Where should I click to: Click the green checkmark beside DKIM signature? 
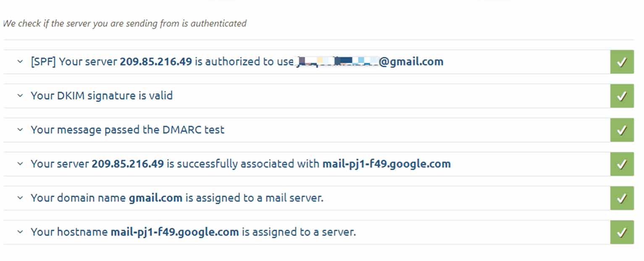tap(622, 96)
